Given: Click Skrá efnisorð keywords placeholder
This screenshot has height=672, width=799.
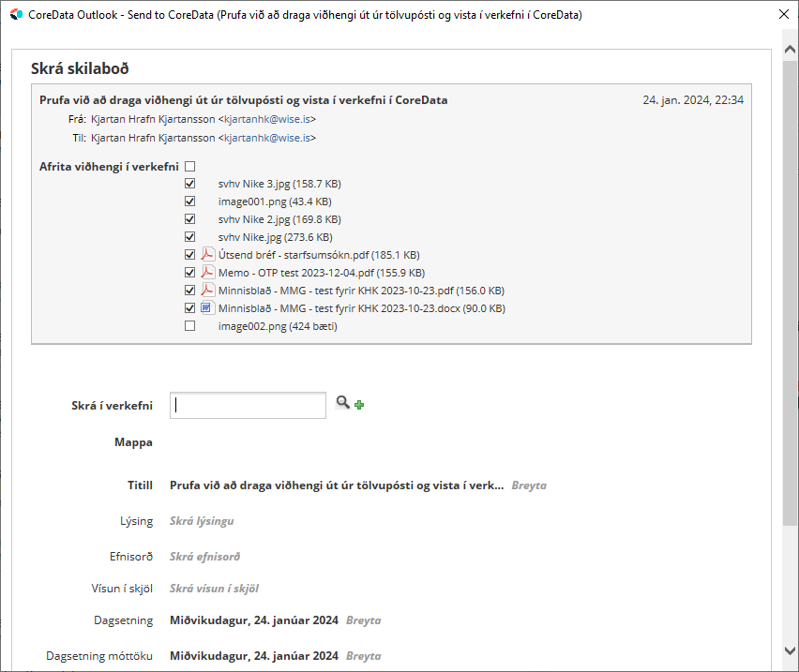Looking at the screenshot, I should (x=204, y=557).
